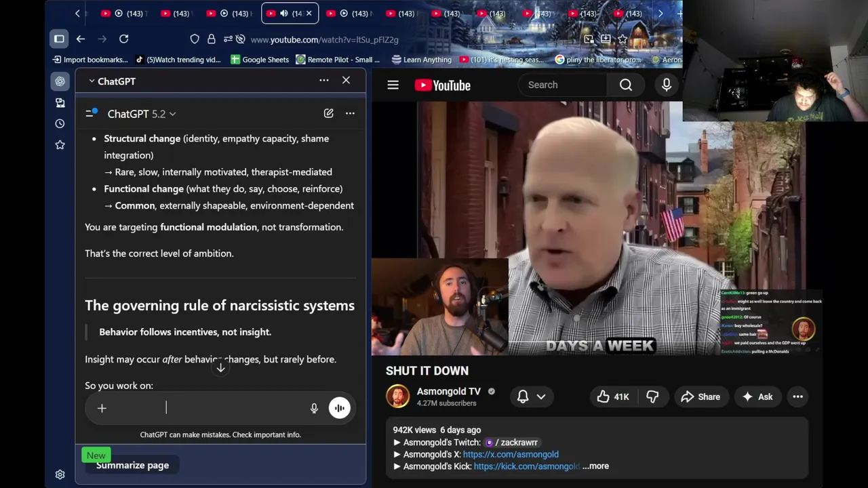Open the YouTube hamburger guide menu
Screen dimensions: 868x488
tap(393, 85)
